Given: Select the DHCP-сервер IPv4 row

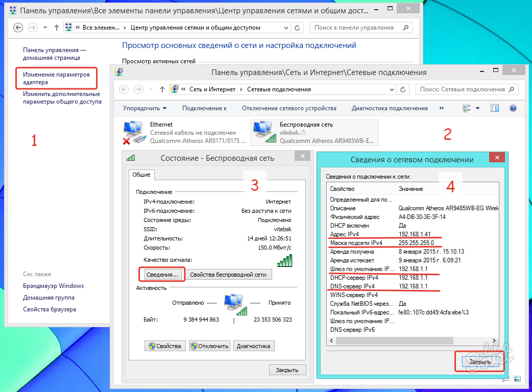Looking at the screenshot, I should (413, 277).
